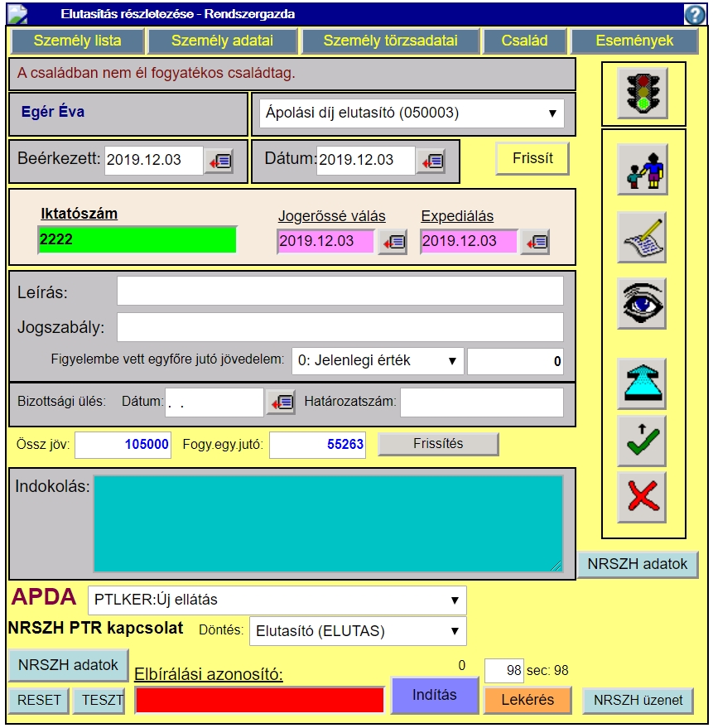Image resolution: width=713 pixels, height=728 pixels.
Task: Click the red X cancel icon
Action: pyautogui.click(x=643, y=497)
